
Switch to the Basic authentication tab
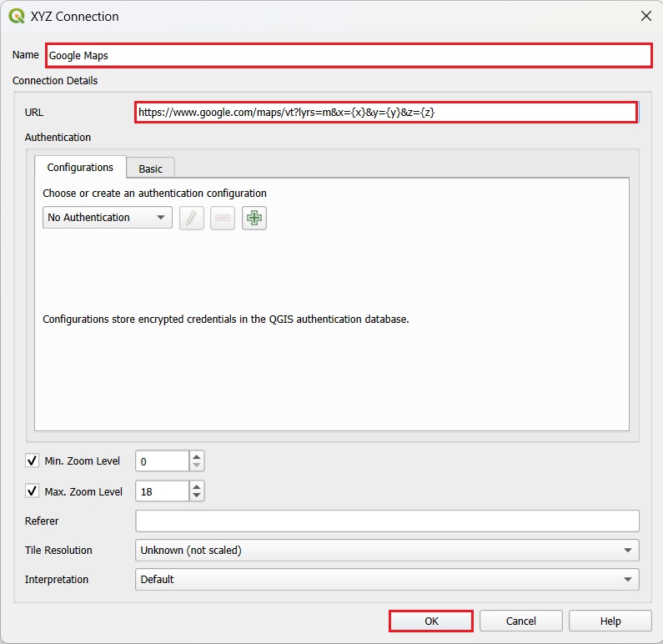151,169
